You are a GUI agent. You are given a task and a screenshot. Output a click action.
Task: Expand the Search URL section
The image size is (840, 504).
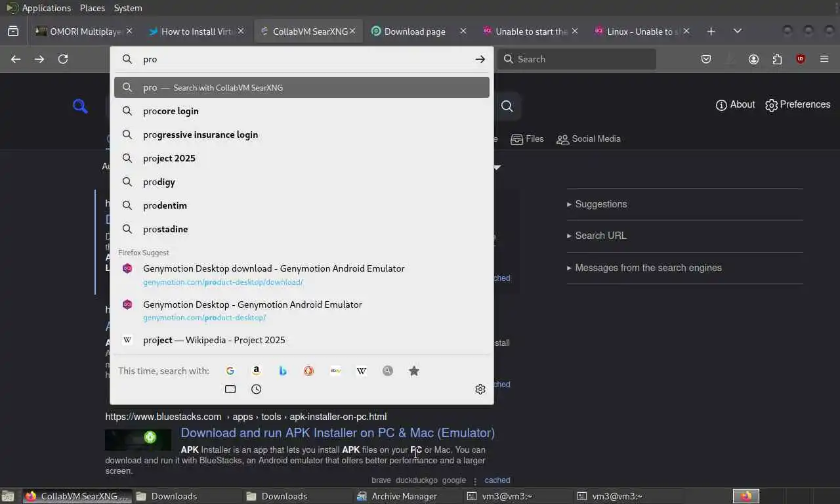click(x=597, y=236)
